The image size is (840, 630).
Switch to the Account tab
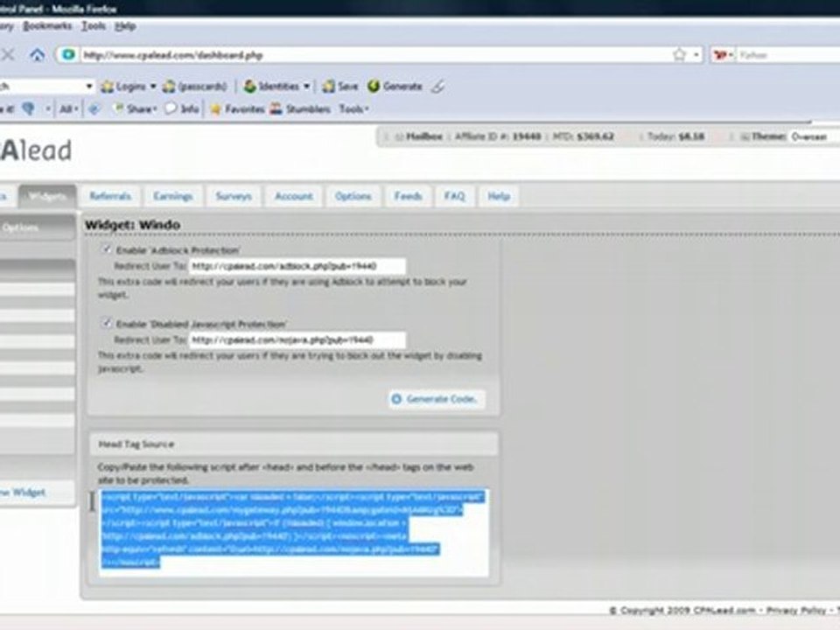tap(294, 196)
